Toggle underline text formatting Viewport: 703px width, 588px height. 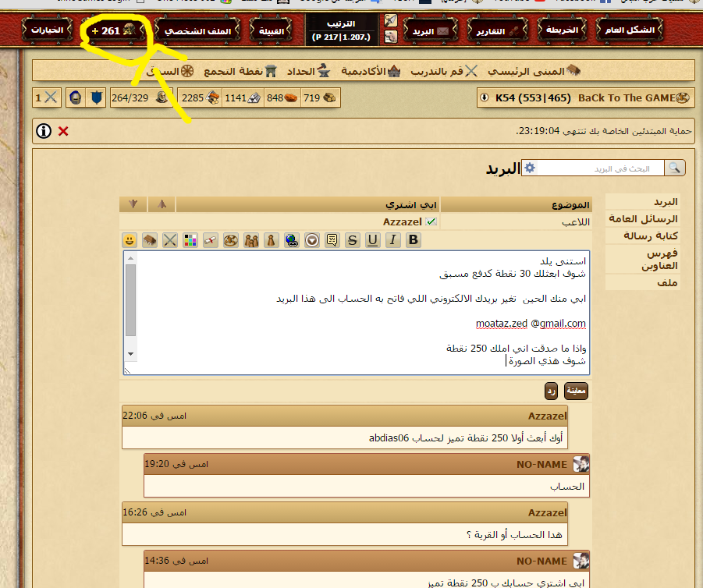[x=372, y=240]
